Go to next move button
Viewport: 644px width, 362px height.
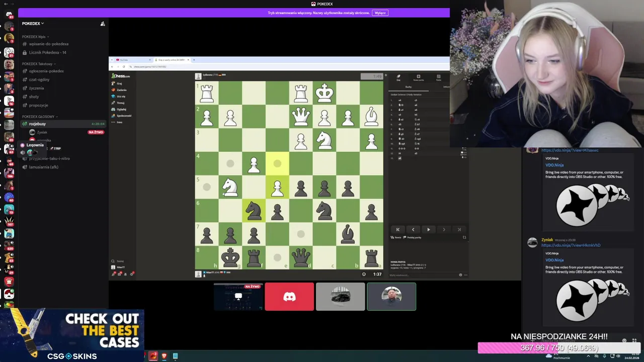[444, 229]
